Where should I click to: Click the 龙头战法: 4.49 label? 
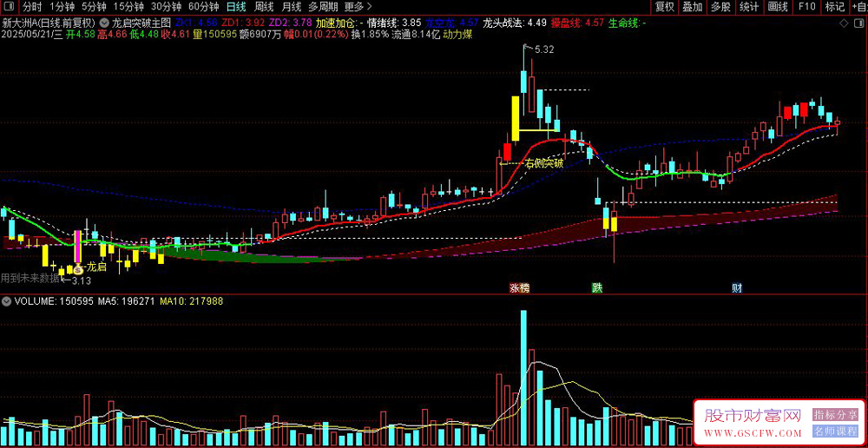point(515,23)
